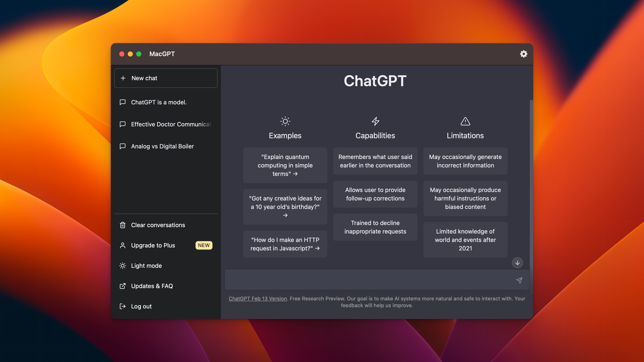The width and height of the screenshot is (644, 362).
Task: Click the send message arrow icon
Action: (x=519, y=280)
